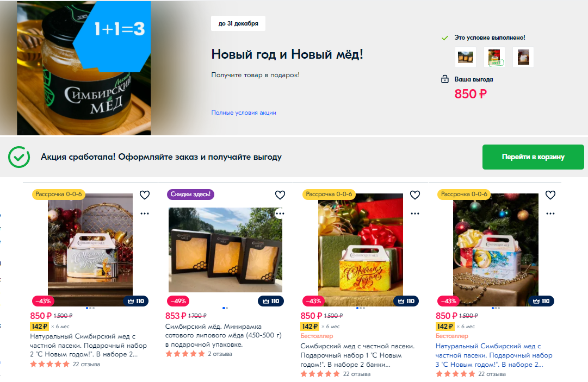Open third promo item thumbnail in benefit panel
Image resolution: width=588 pixels, height=382 pixels.
(x=523, y=57)
